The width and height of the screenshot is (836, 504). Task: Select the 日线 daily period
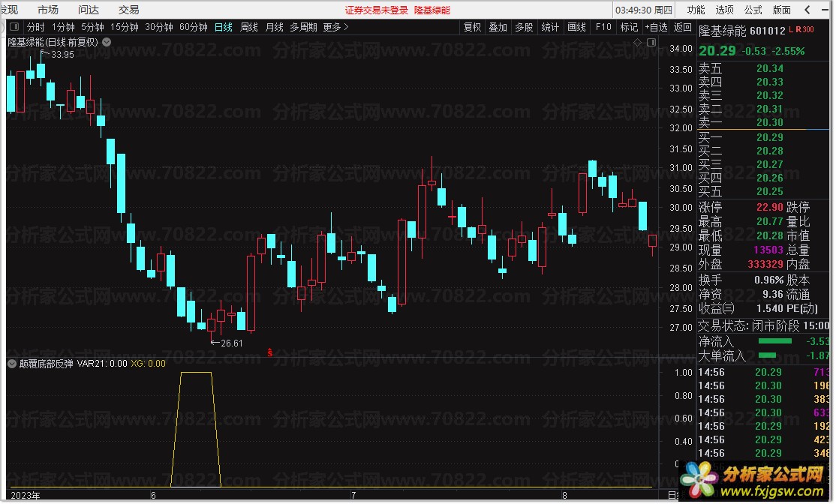[x=224, y=27]
